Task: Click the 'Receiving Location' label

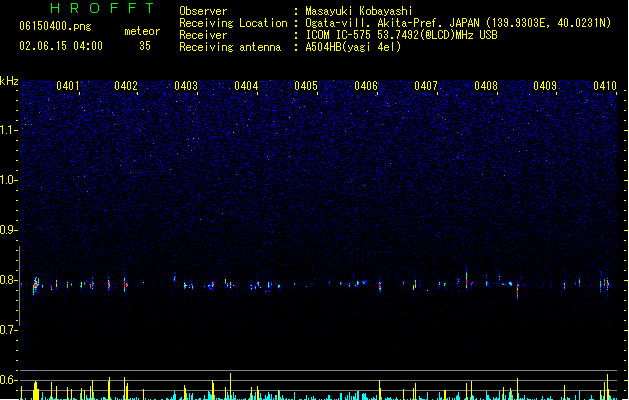Action: click(x=233, y=23)
